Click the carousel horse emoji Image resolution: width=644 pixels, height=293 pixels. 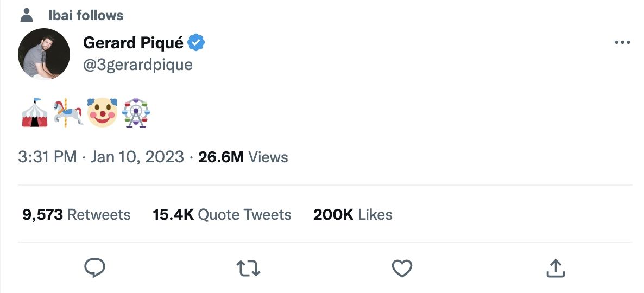click(x=68, y=112)
